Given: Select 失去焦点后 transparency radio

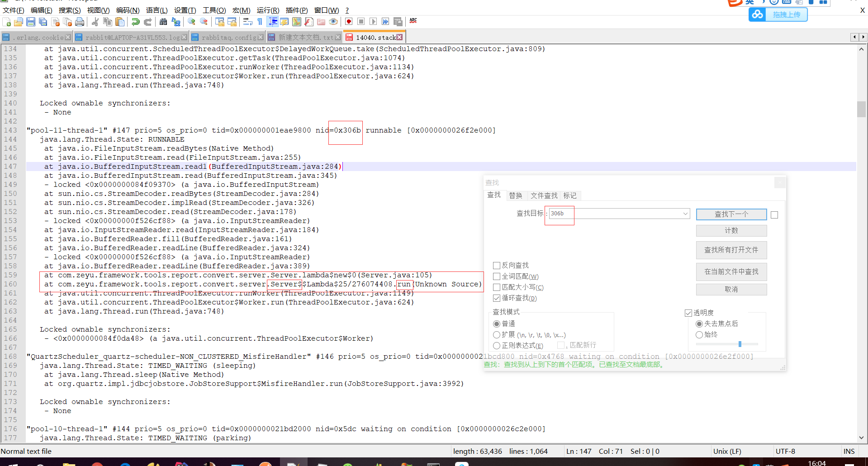Looking at the screenshot, I should click(x=699, y=324).
